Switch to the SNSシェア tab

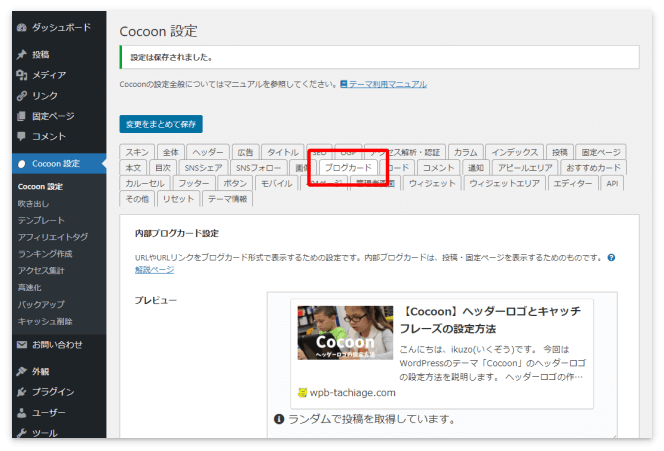coord(203,168)
